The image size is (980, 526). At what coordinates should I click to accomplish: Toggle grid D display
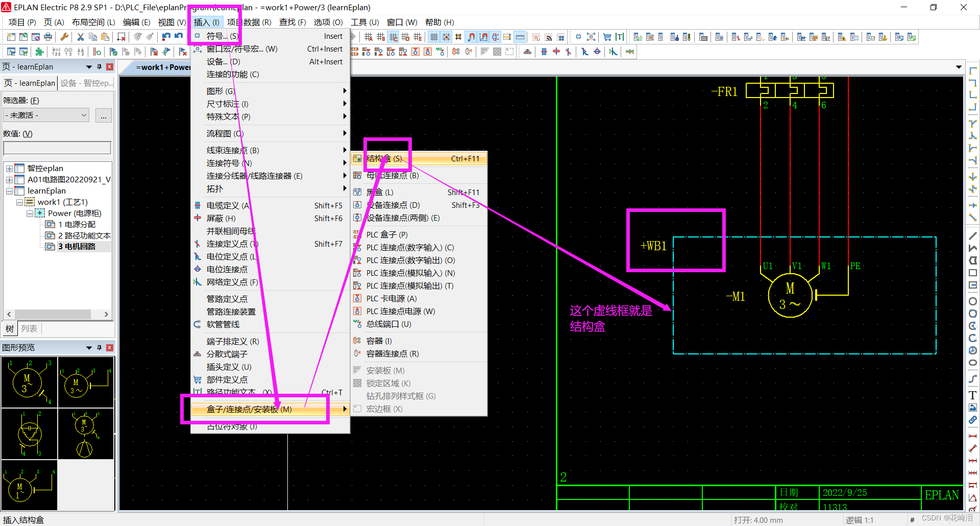(x=405, y=37)
